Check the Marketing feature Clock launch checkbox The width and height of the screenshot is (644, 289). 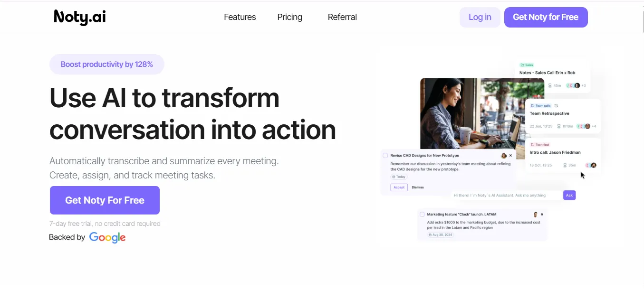click(x=422, y=214)
